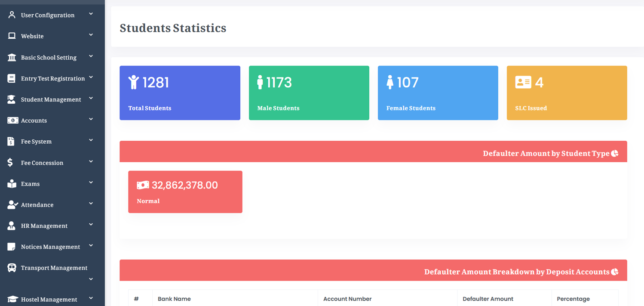Click the SLC Issued card
Image resolution: width=644 pixels, height=306 pixels.
click(567, 93)
